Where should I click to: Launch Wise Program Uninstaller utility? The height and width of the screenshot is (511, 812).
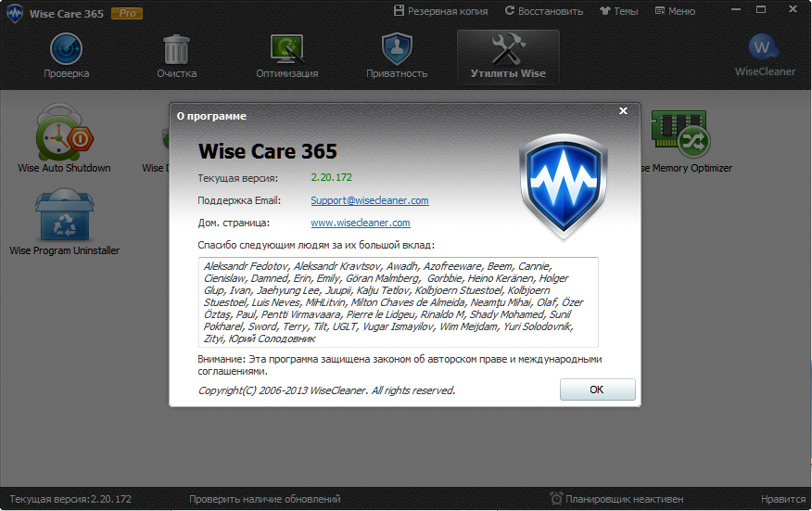pos(64,223)
